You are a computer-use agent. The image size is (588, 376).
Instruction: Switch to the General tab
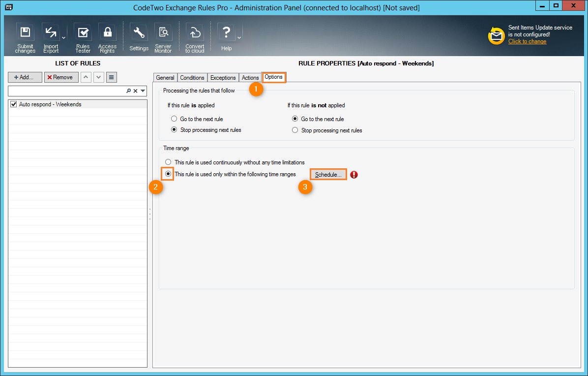[165, 78]
